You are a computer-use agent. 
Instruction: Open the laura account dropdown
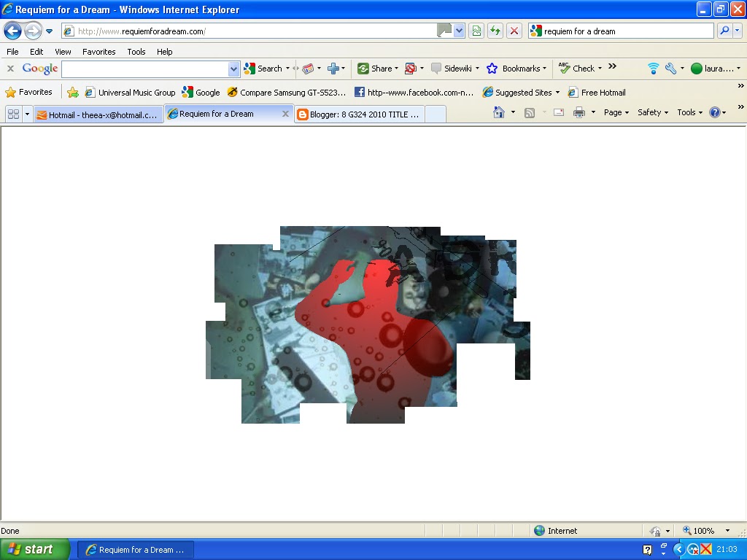click(x=716, y=69)
